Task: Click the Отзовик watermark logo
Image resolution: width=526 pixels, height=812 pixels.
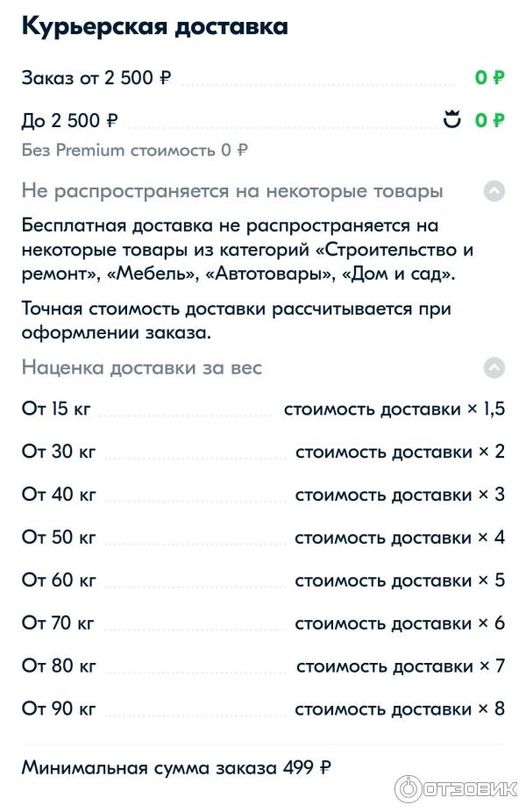Action: [456, 788]
